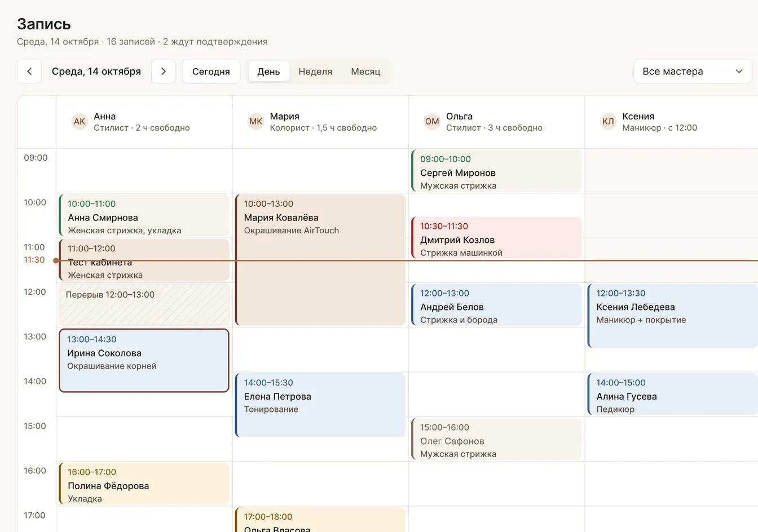Click the Ксения column header name
758x532 pixels.
tap(638, 116)
